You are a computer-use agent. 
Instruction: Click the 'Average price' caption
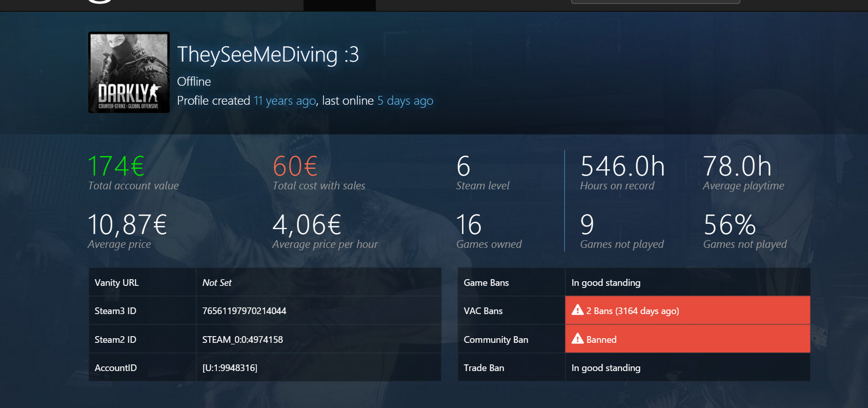tap(119, 244)
